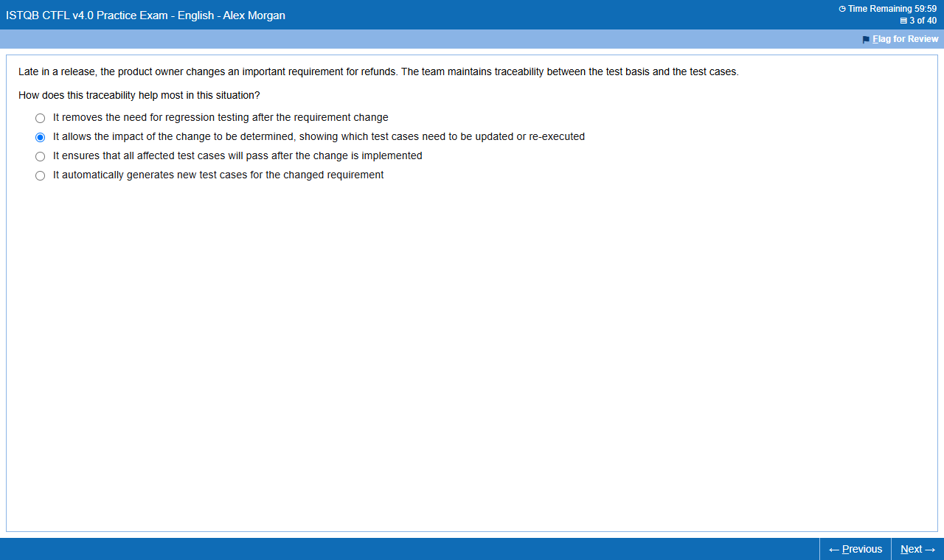The height and width of the screenshot is (560, 944).
Task: Click the 'How does this traceability help most' question line
Action: [x=139, y=96]
